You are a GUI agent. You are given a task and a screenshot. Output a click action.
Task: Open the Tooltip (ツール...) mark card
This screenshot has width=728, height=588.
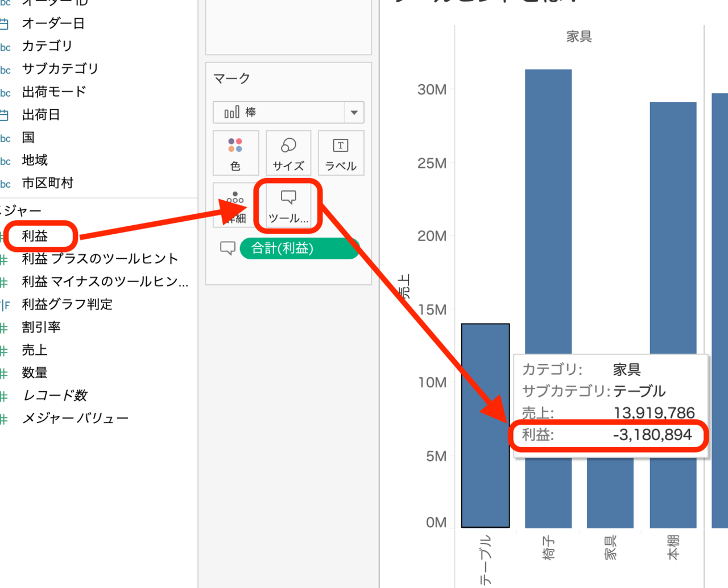point(288,205)
